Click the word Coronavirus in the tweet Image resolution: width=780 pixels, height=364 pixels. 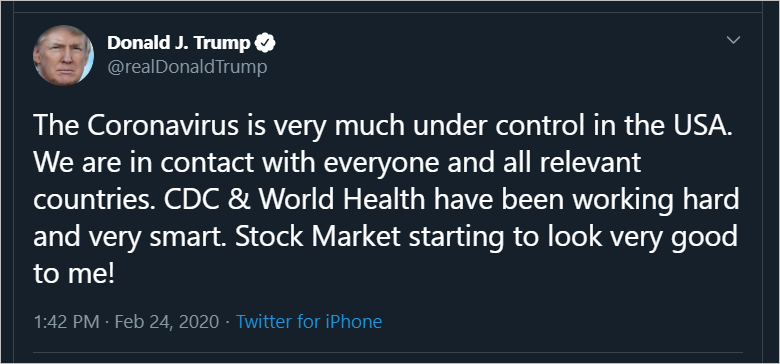coord(163,126)
